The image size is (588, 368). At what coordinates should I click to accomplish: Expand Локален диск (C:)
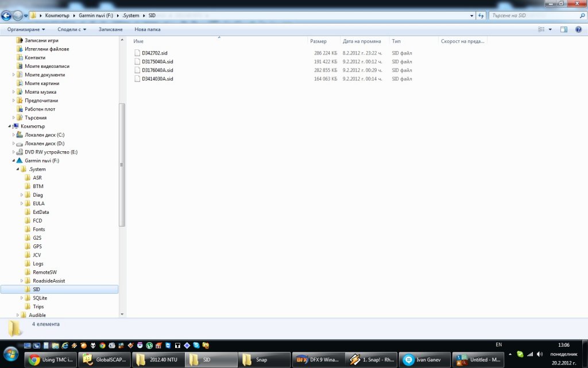point(14,135)
